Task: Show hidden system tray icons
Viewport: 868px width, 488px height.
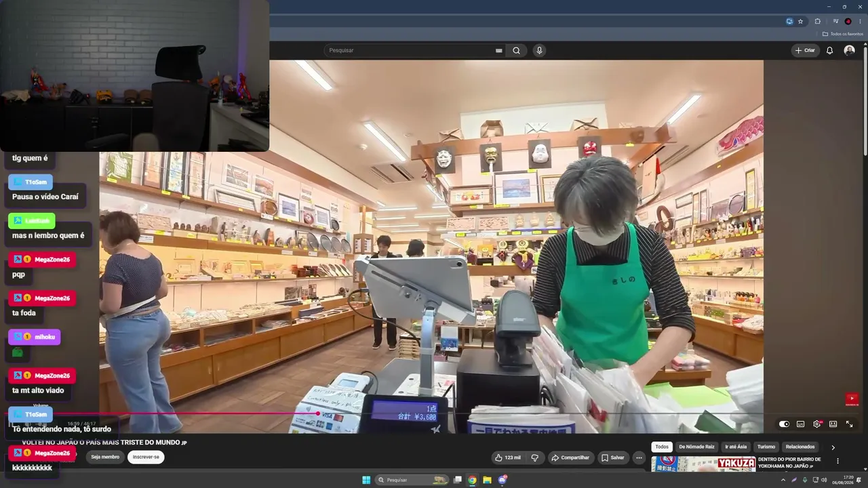Action: (x=783, y=480)
